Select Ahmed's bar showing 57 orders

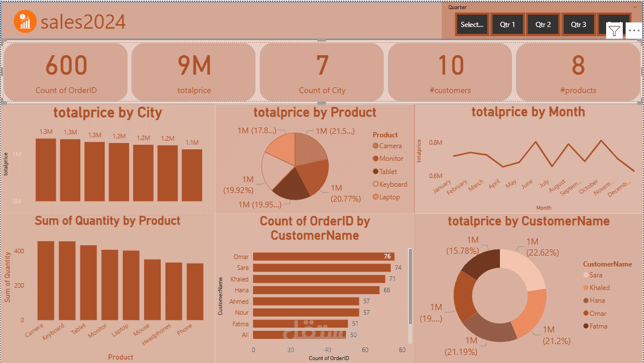pyautogui.click(x=306, y=302)
